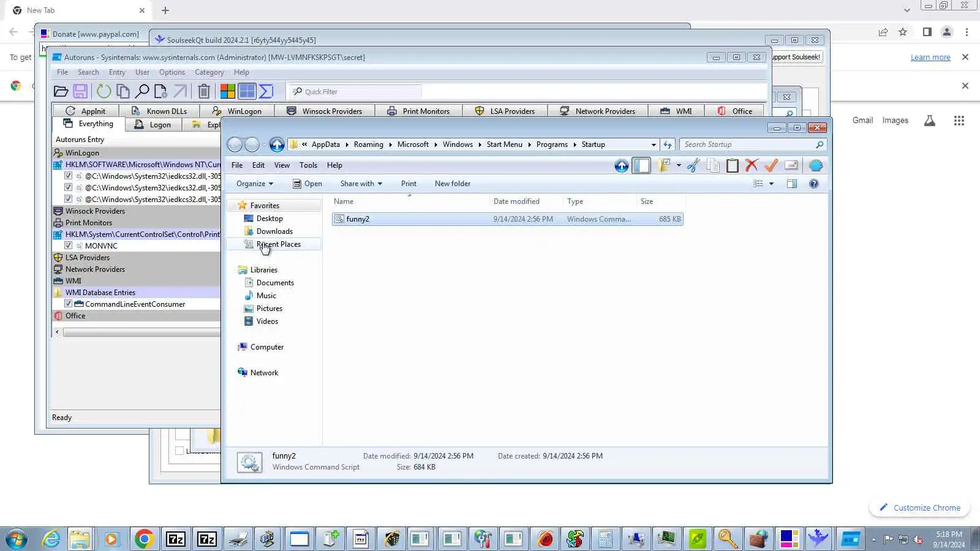
Task: Expand the breadcrumb arrow after Programs
Action: pyautogui.click(x=575, y=145)
